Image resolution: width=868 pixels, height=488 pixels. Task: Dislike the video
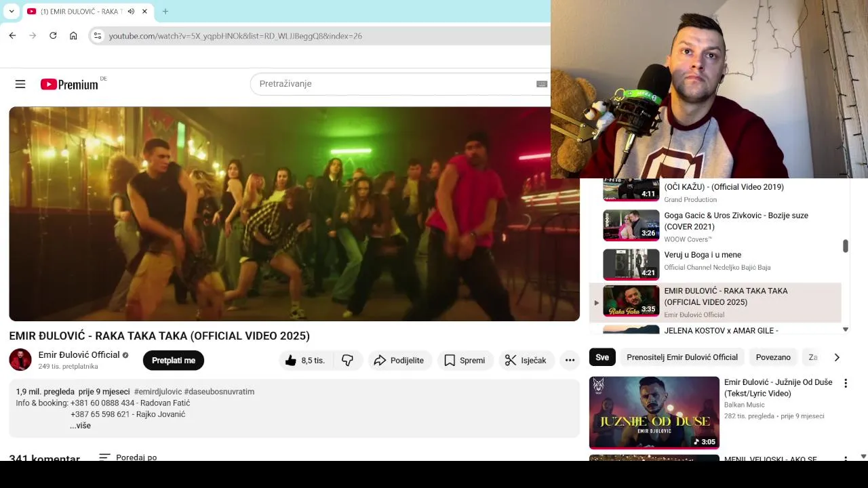[348, 361]
